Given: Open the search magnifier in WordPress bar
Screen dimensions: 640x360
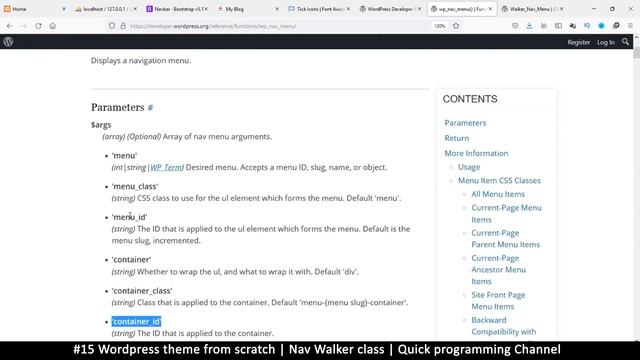Looking at the screenshot, I should pos(625,42).
